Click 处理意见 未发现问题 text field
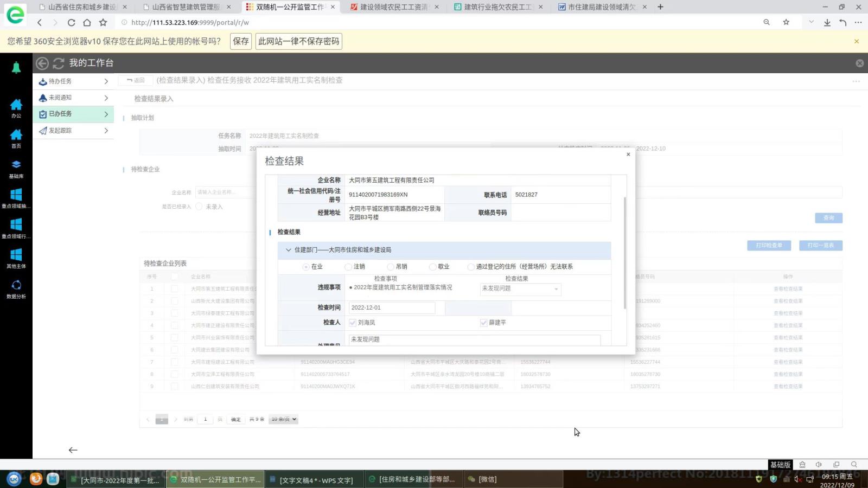The height and width of the screenshot is (488, 868). click(474, 340)
